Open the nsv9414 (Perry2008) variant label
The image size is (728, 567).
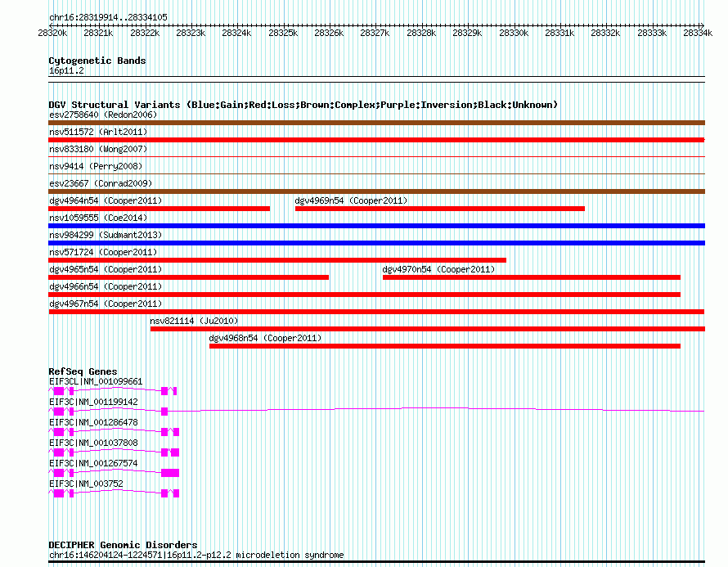click(x=96, y=166)
